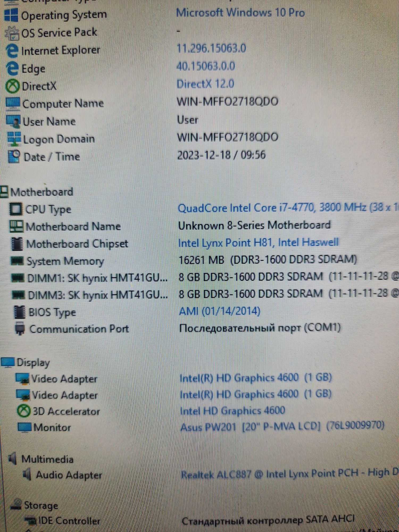The image size is (399, 532).
Task: Select the 'OS Service Pack' label
Action: click(x=59, y=33)
